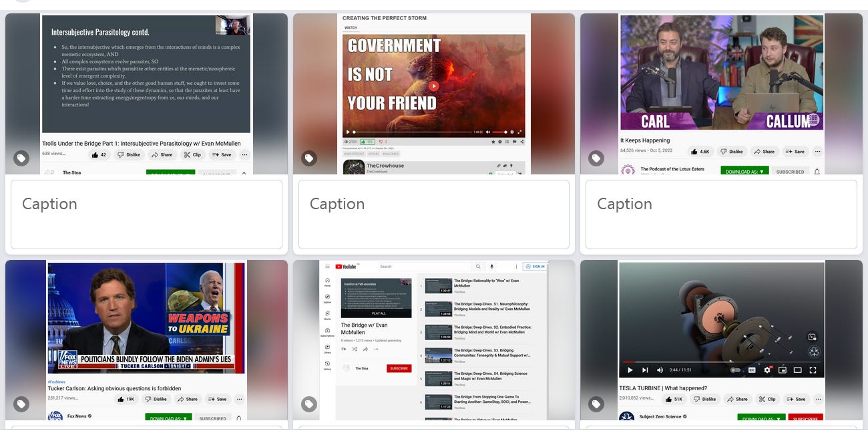The width and height of the screenshot is (868, 437).
Task: Focus caption field under Government Is Not Your Friend image
Action: pyautogui.click(x=434, y=214)
